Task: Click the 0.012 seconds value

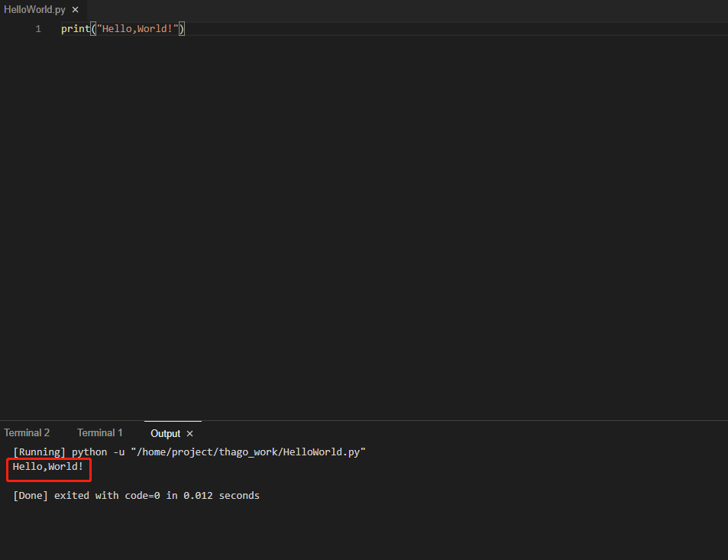Action: pos(221,496)
